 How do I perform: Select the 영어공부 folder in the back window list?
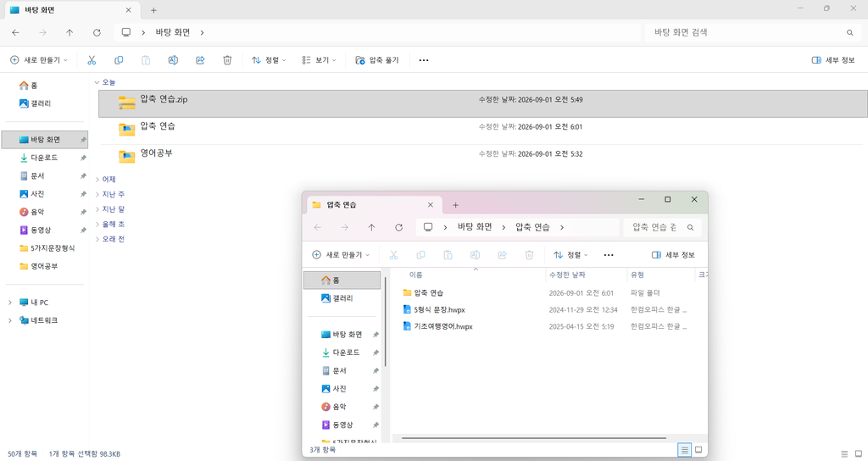(x=482, y=157)
